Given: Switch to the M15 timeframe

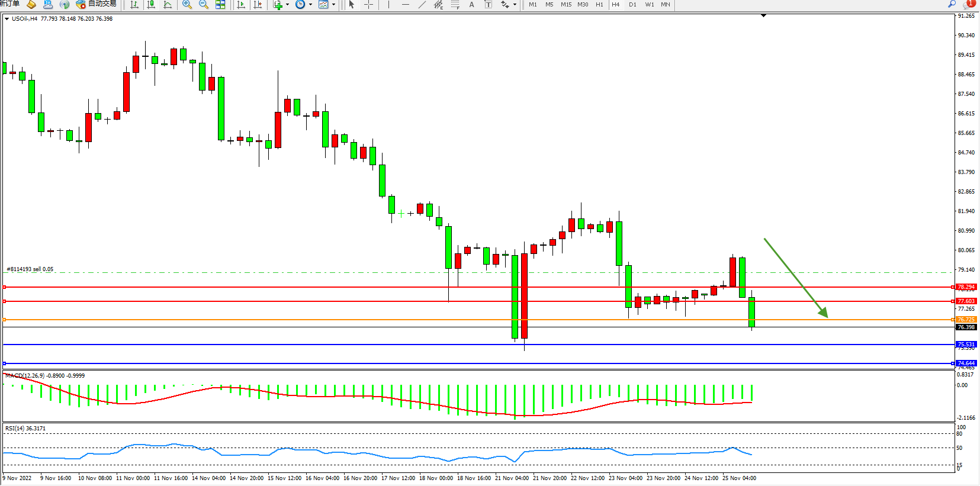Looking at the screenshot, I should pos(566,5).
